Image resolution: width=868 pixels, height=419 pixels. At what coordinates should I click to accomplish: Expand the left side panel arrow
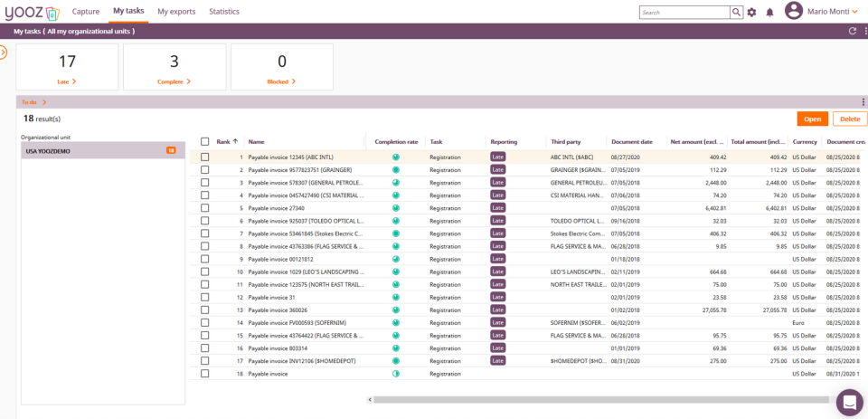tap(4, 52)
